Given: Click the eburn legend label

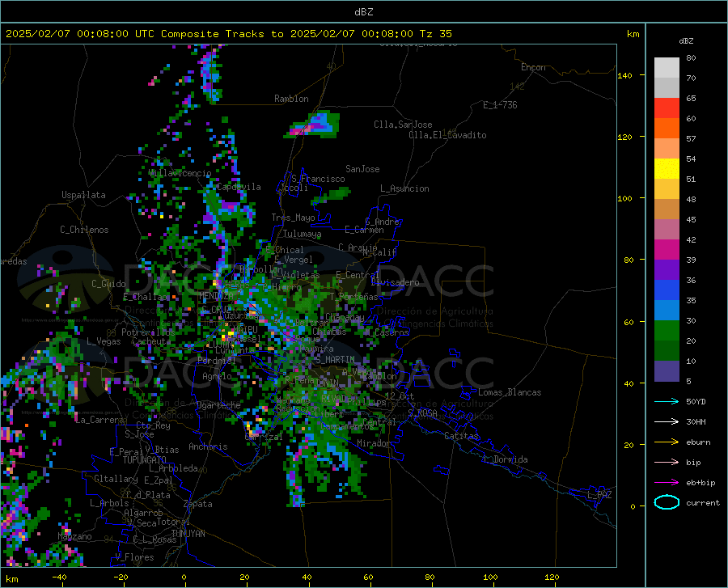Looking at the screenshot, I should [698, 442].
